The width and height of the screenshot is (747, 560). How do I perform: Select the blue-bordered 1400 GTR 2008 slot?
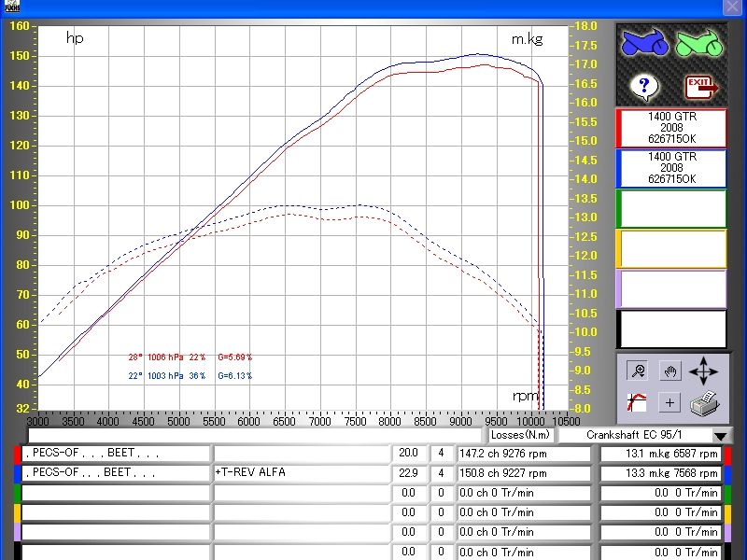(x=671, y=168)
